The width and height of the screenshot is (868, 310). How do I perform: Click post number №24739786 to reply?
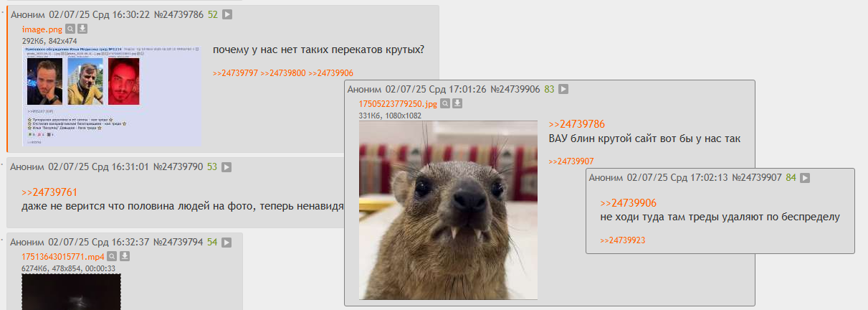tap(178, 14)
